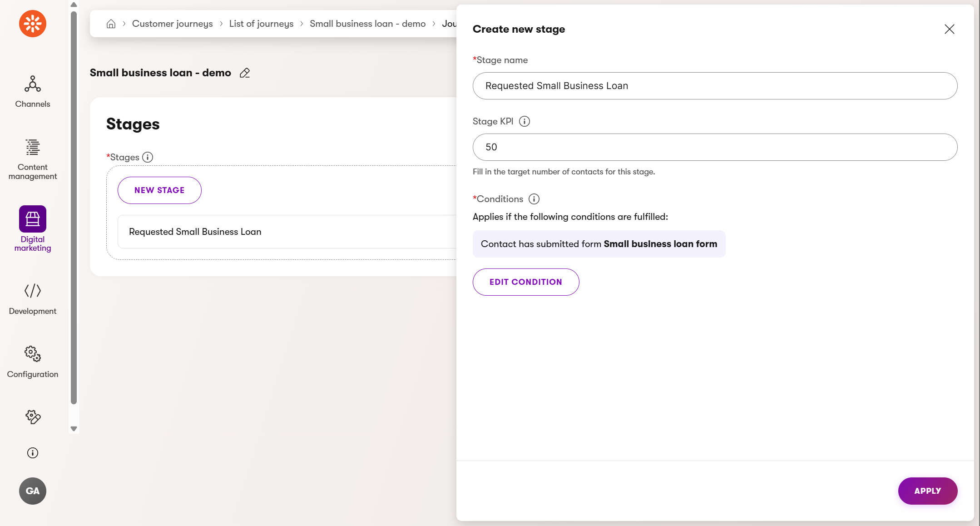Screen dimensions: 980x526
Task: Select the Digital marketing icon
Action: pyautogui.click(x=33, y=219)
